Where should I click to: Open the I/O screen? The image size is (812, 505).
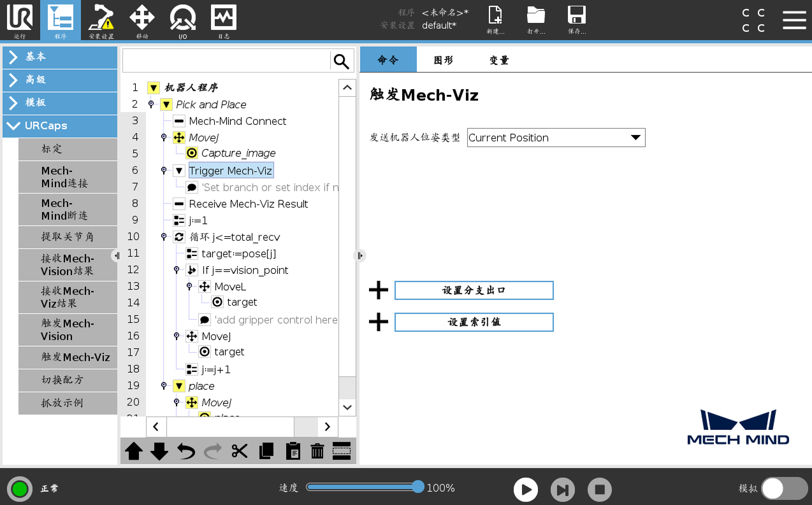pyautogui.click(x=183, y=20)
